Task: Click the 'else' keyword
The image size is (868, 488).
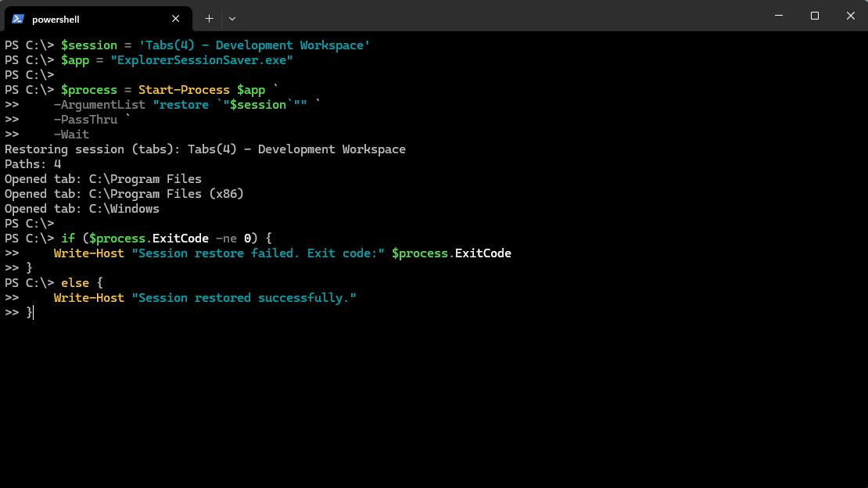Action: pos(75,283)
